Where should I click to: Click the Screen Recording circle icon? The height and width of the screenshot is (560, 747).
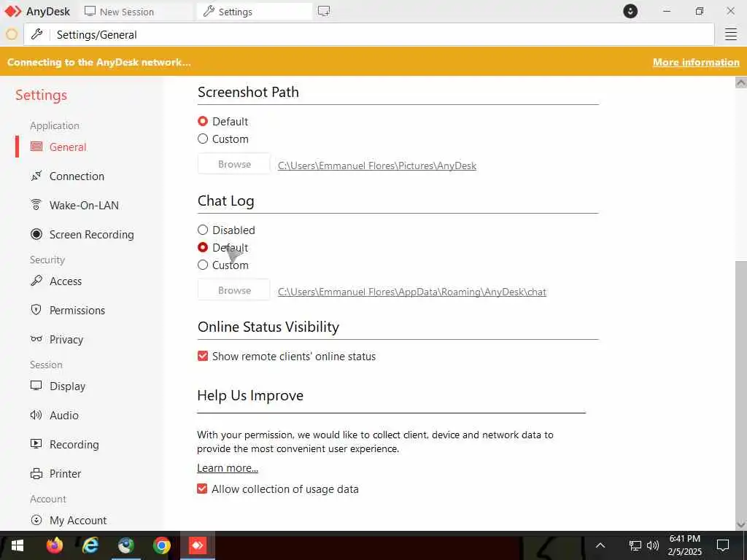36,234
